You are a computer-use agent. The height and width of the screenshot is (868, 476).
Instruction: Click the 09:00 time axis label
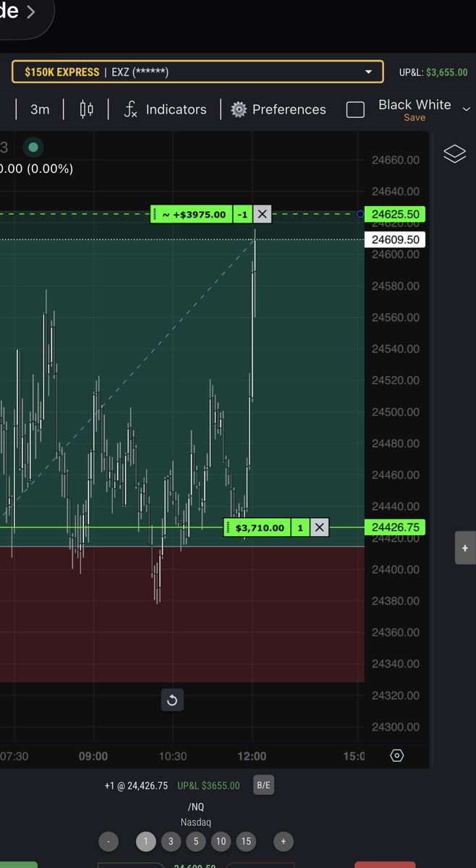tap(93, 756)
